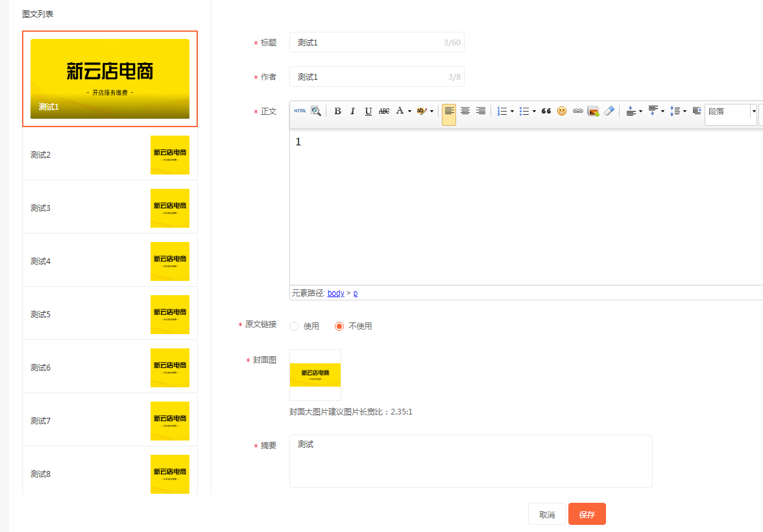This screenshot has height=532, width=763.
Task: Clear formatting with eraser icon
Action: pos(609,111)
